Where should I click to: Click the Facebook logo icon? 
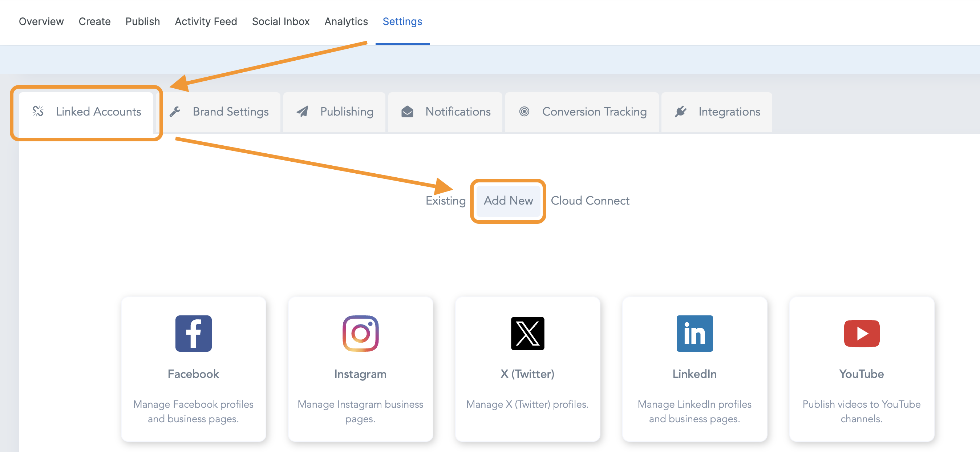pyautogui.click(x=193, y=333)
